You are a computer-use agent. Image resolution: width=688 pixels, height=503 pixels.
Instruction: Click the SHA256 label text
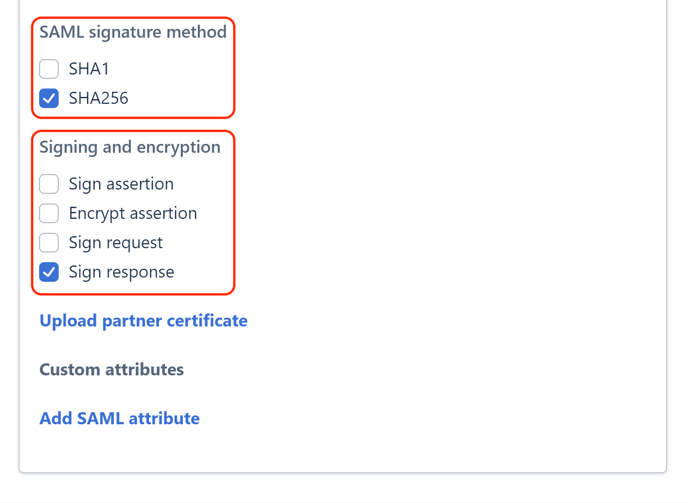98,98
